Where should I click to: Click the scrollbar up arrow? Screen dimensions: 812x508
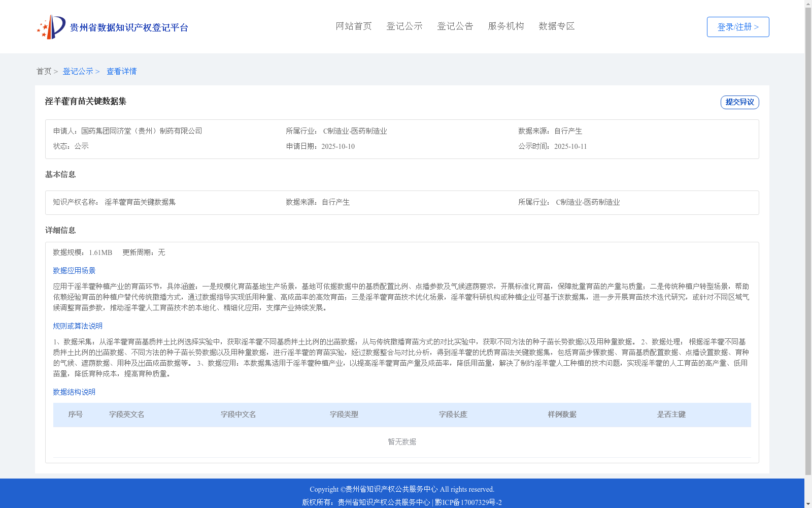[x=808, y=4]
